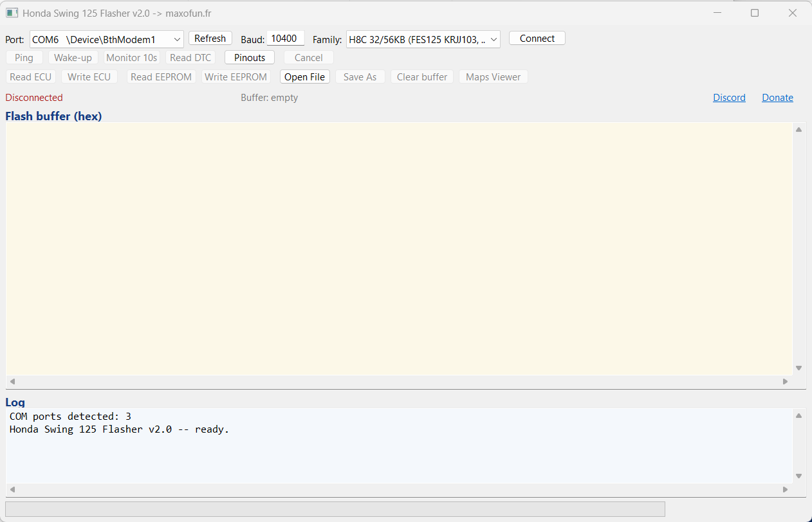Open the Maps Viewer
This screenshot has width=812, height=522.
pyautogui.click(x=494, y=77)
